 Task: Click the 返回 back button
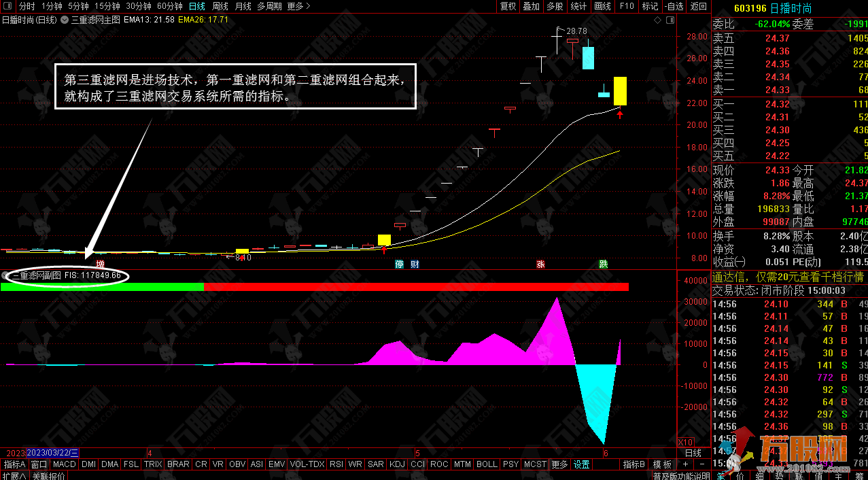698,6
